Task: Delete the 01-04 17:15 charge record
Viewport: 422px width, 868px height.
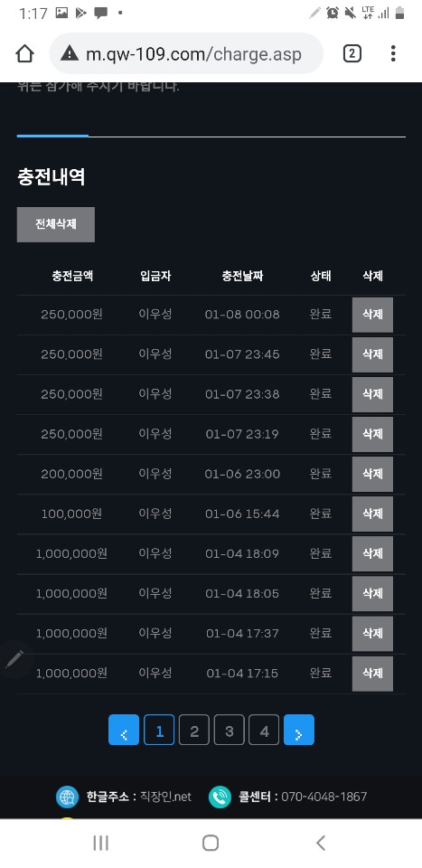Action: (373, 673)
